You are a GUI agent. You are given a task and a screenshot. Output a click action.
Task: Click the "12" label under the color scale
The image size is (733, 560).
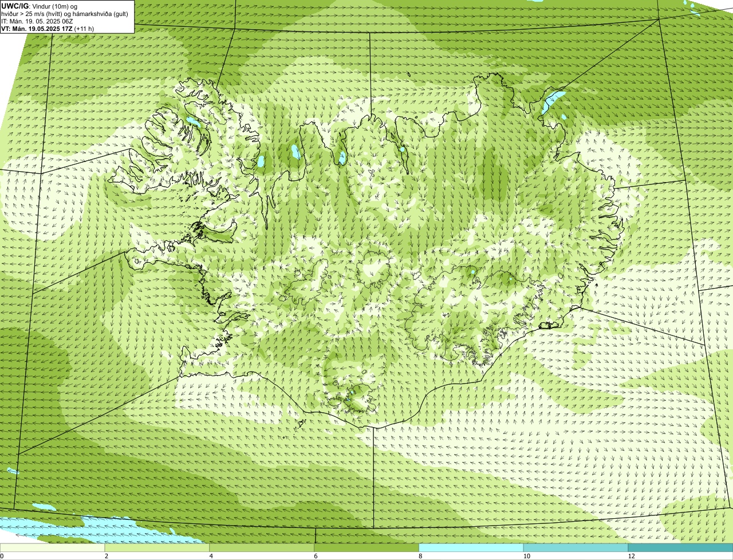click(631, 556)
